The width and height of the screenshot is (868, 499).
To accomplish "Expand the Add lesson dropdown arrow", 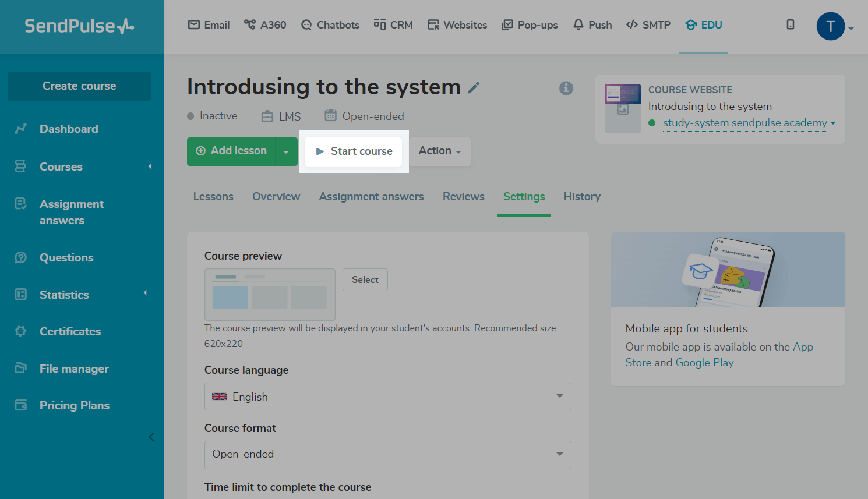I will point(286,151).
